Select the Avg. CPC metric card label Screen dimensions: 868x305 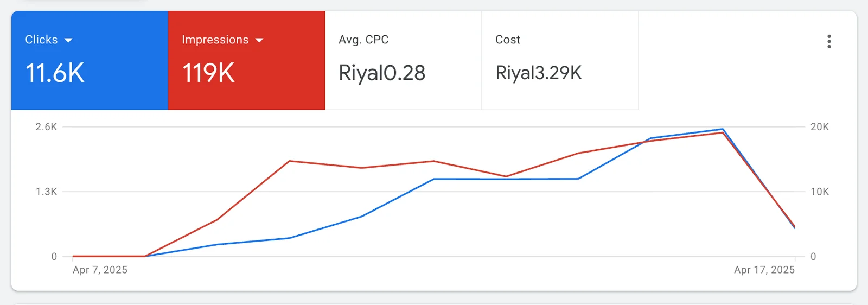[363, 40]
